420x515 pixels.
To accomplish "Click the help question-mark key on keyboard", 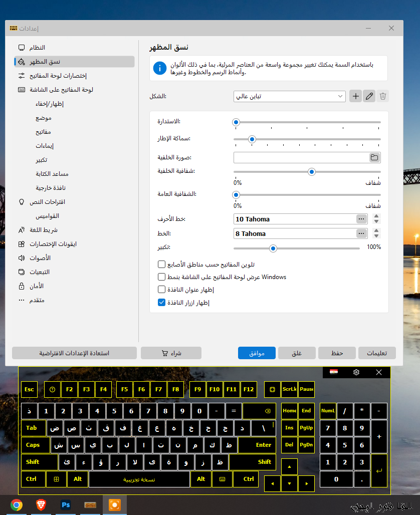I will click(x=52, y=389).
